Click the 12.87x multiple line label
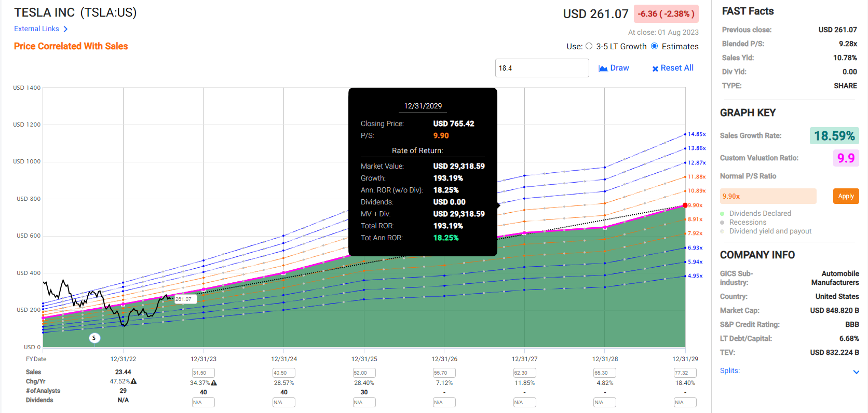The width and height of the screenshot is (868, 413). [x=697, y=163]
